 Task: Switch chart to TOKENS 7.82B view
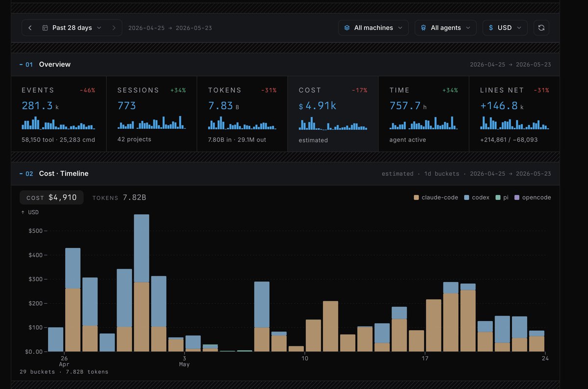119,197
